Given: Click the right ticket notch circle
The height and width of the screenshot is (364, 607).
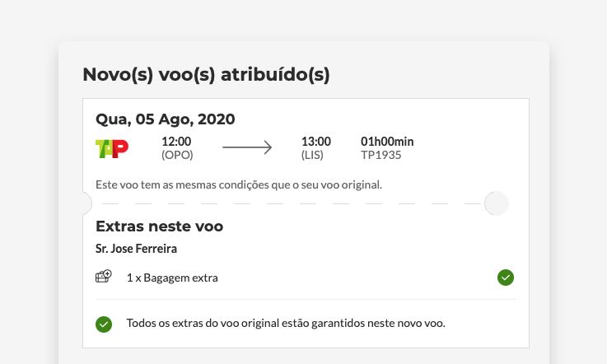Looking at the screenshot, I should 496,203.
